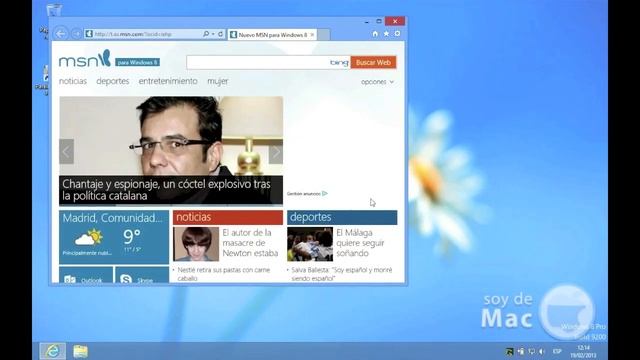This screenshot has height=360, width=640.
Task: Open El Málaga quiere seguir soñando story
Action: point(360,243)
